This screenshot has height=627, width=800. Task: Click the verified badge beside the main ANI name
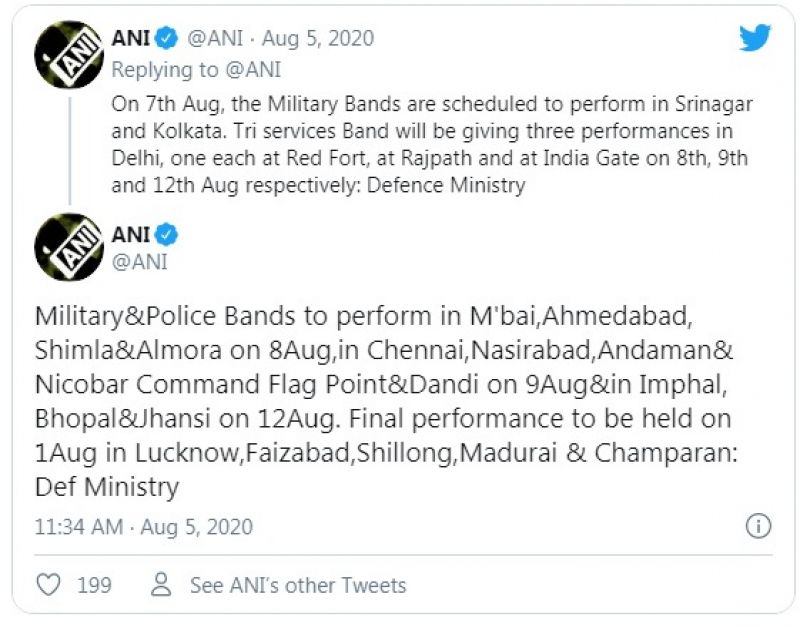coord(167,236)
